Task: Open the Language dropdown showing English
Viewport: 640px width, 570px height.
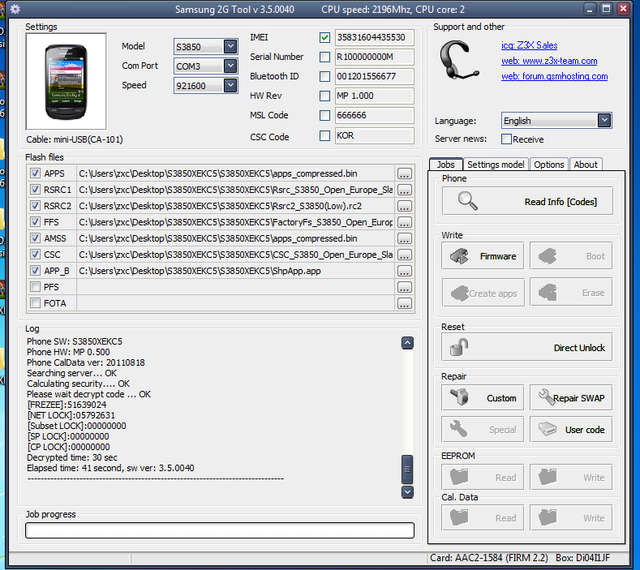Action: point(556,121)
